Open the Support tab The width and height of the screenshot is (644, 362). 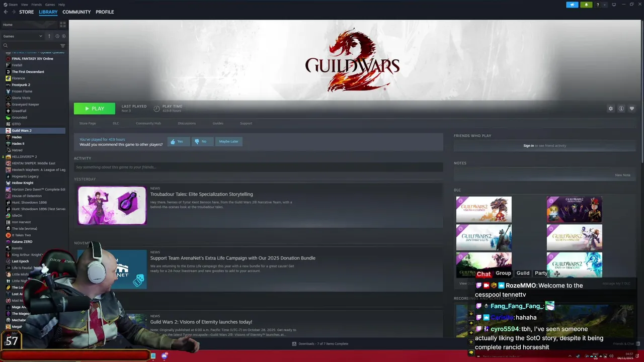(x=246, y=123)
